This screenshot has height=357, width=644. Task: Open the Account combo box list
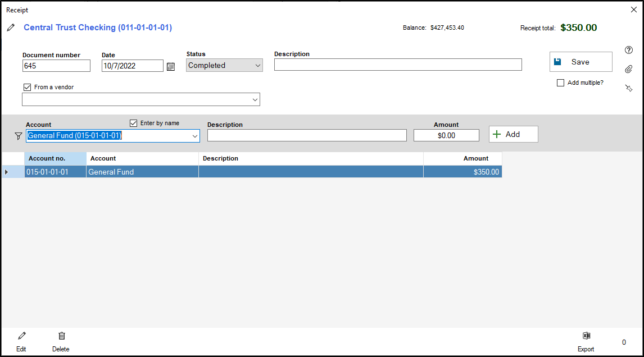(195, 136)
